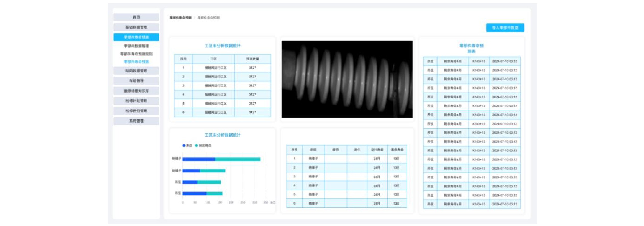Click the 导入零部件数据 button
The image size is (644, 226).
click(505, 28)
